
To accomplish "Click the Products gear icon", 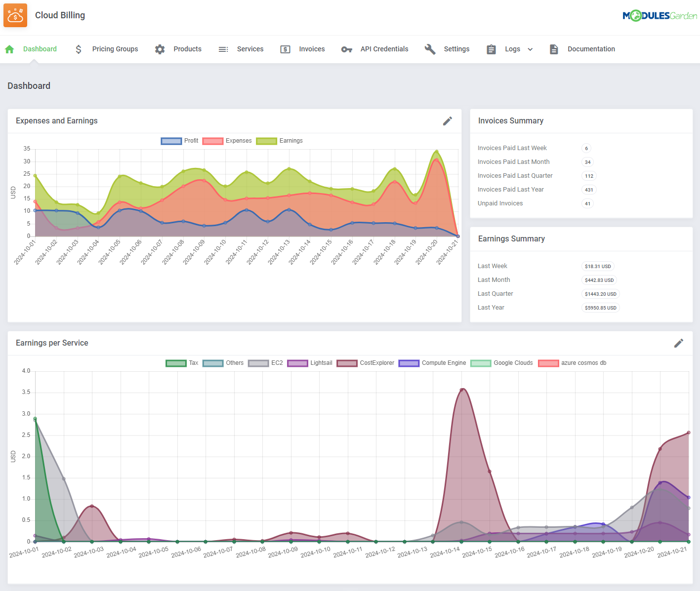I will [160, 49].
